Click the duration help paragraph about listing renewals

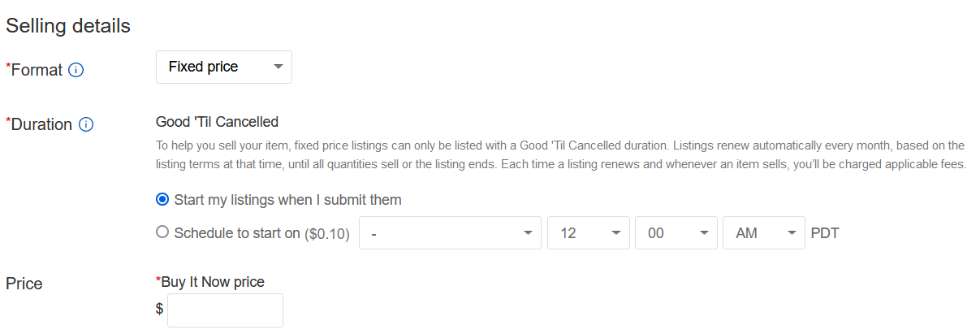[x=561, y=154]
